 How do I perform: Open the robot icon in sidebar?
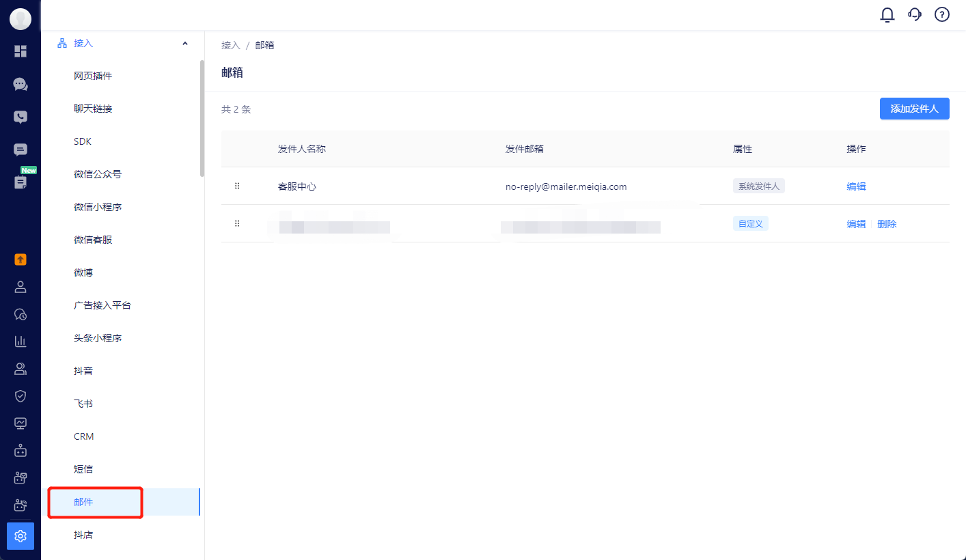20,451
